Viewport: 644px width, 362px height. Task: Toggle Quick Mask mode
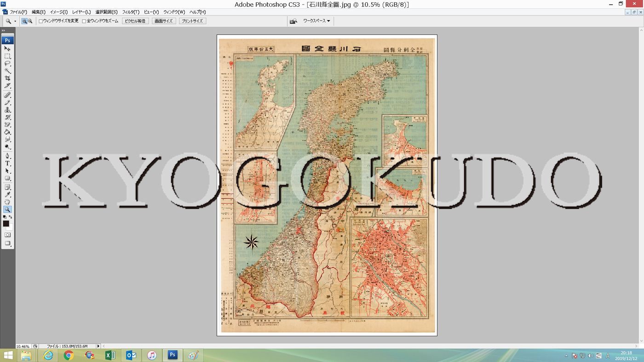[7, 235]
